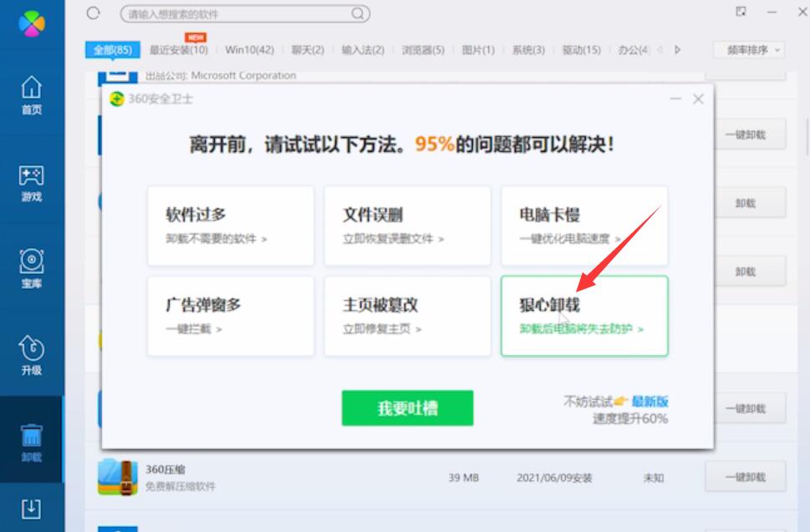Click the refresh circle icon beside search box
This screenshot has width=810, height=532.
(x=93, y=13)
